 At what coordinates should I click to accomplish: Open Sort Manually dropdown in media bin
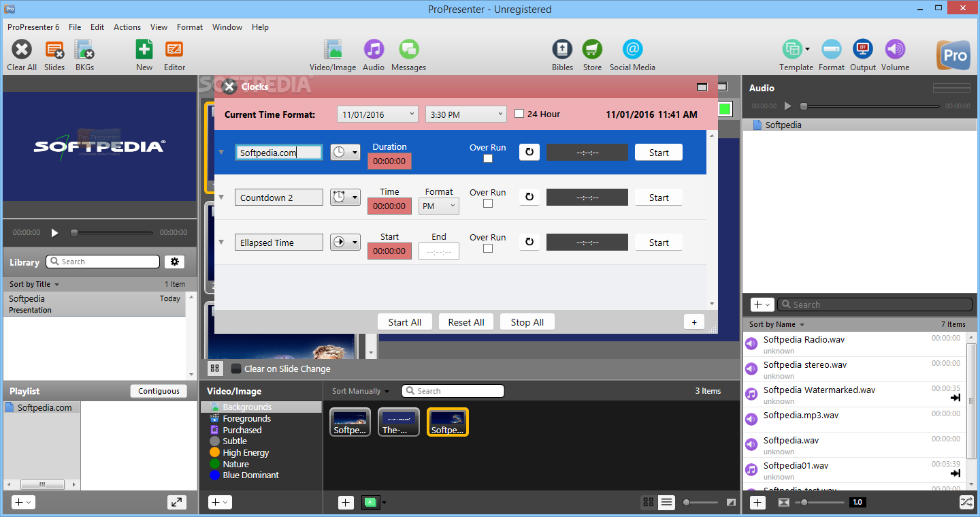click(x=361, y=391)
